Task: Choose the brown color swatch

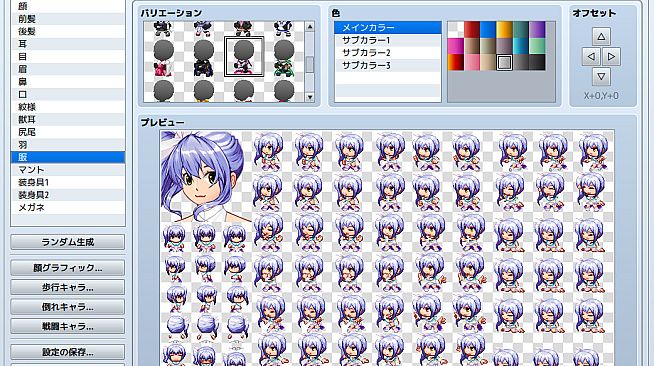Action: pyautogui.click(x=472, y=46)
